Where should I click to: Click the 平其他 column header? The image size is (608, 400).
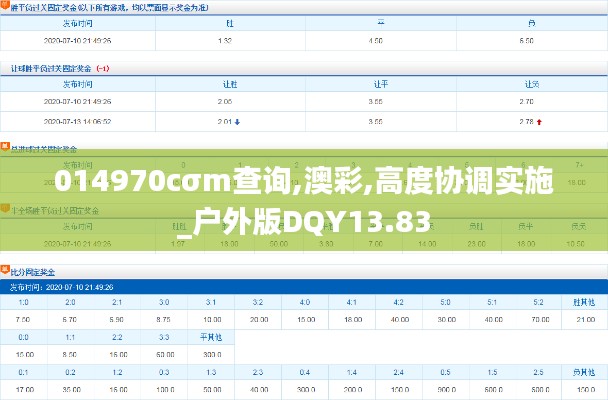tap(211, 337)
